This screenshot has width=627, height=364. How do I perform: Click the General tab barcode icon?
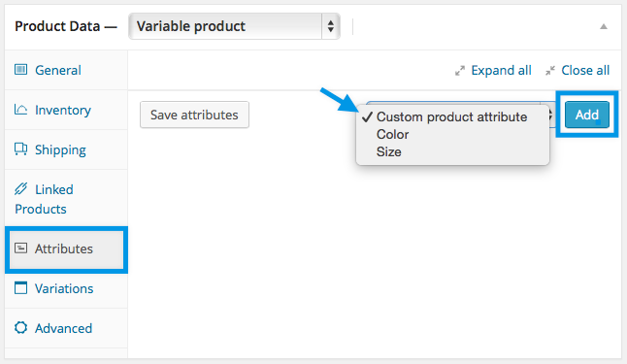coord(20,70)
